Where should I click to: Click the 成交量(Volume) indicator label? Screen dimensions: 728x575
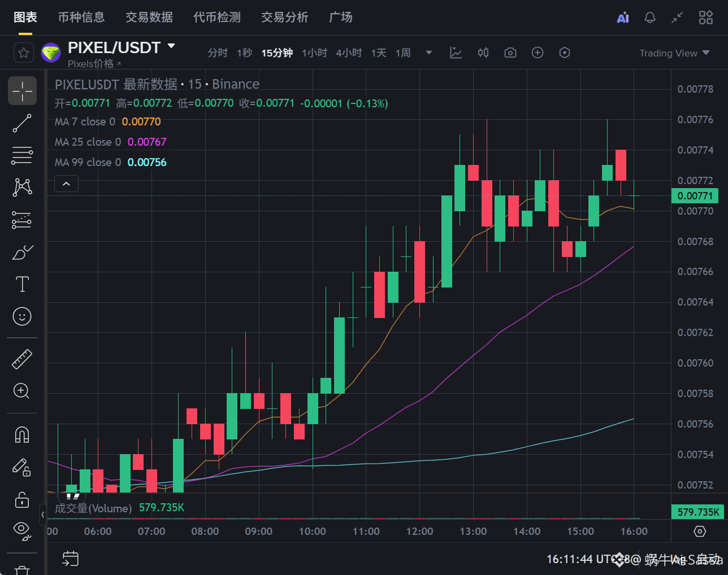[93, 508]
